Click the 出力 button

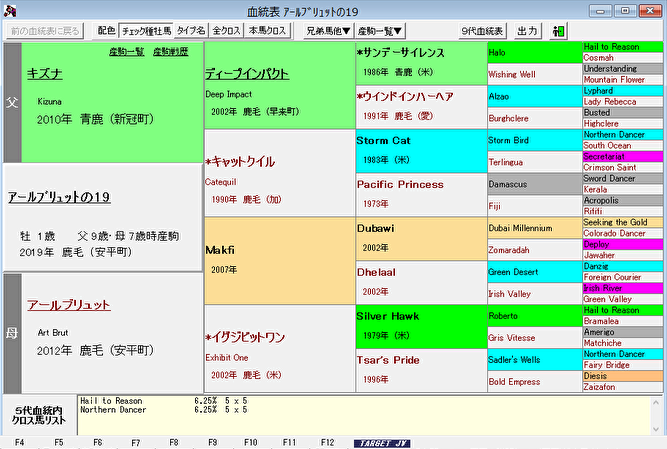(527, 31)
